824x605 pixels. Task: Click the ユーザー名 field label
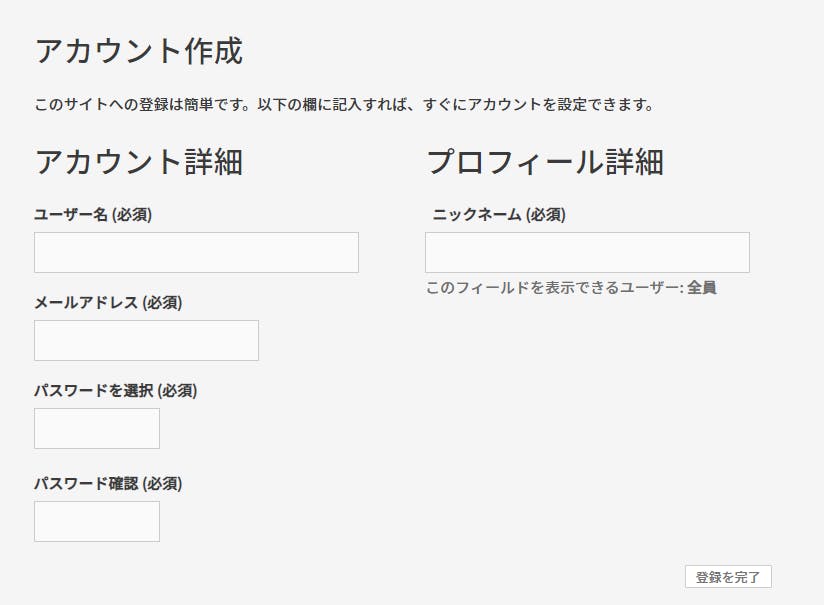[71, 214]
